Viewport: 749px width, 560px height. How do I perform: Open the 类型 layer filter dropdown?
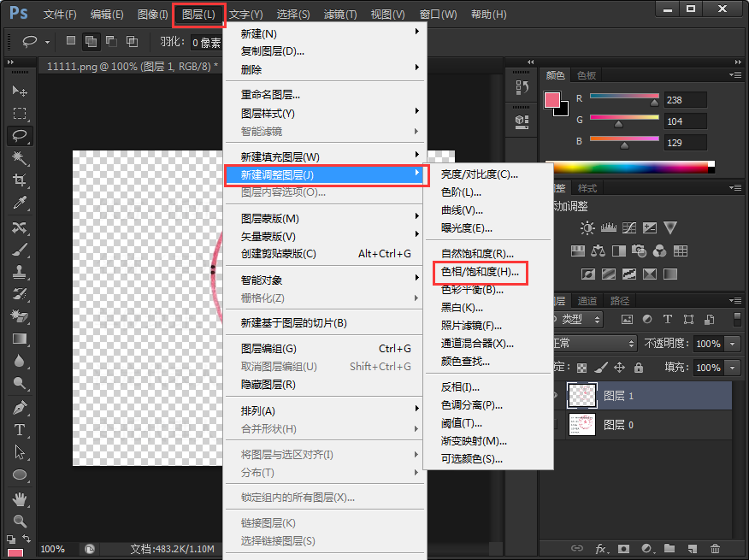point(577,319)
